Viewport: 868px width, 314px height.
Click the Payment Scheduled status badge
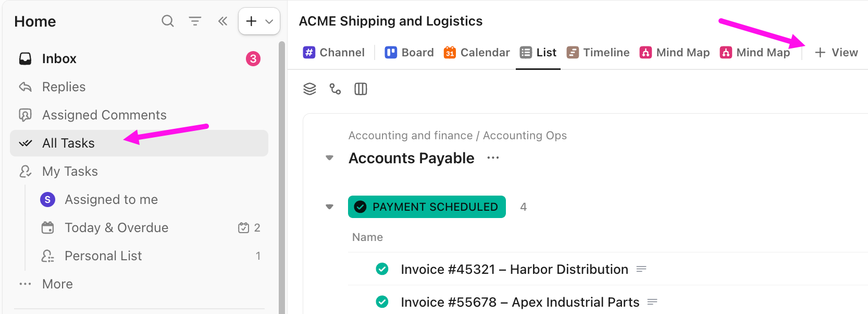[427, 207]
